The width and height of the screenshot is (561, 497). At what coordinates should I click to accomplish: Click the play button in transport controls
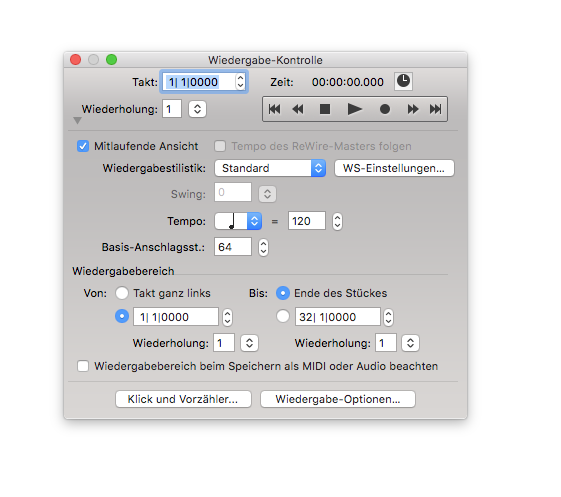pyautogui.click(x=355, y=109)
